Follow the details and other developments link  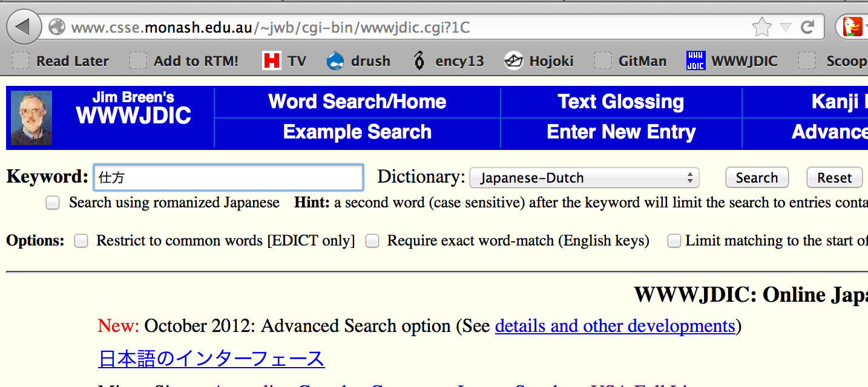pyautogui.click(x=614, y=326)
